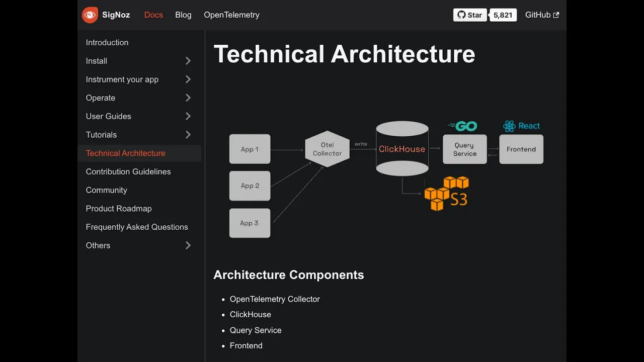
Task: Expand the Others chevron
Action: click(188, 245)
